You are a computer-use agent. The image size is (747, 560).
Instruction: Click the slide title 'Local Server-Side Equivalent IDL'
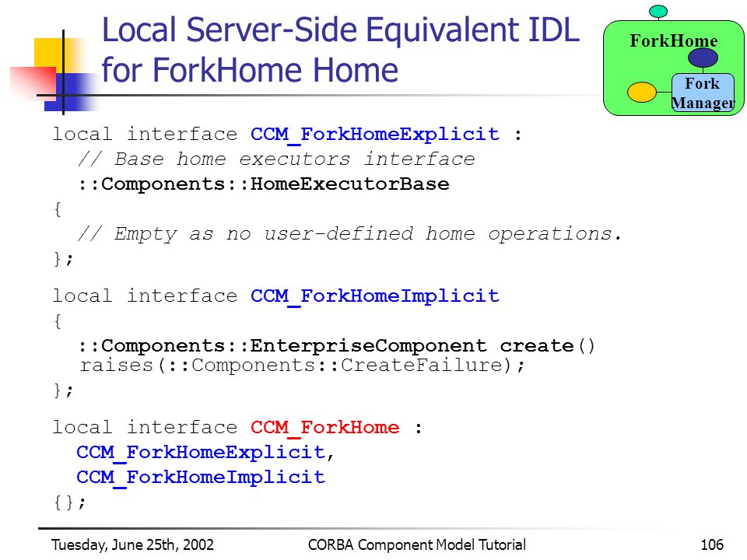coord(341,30)
